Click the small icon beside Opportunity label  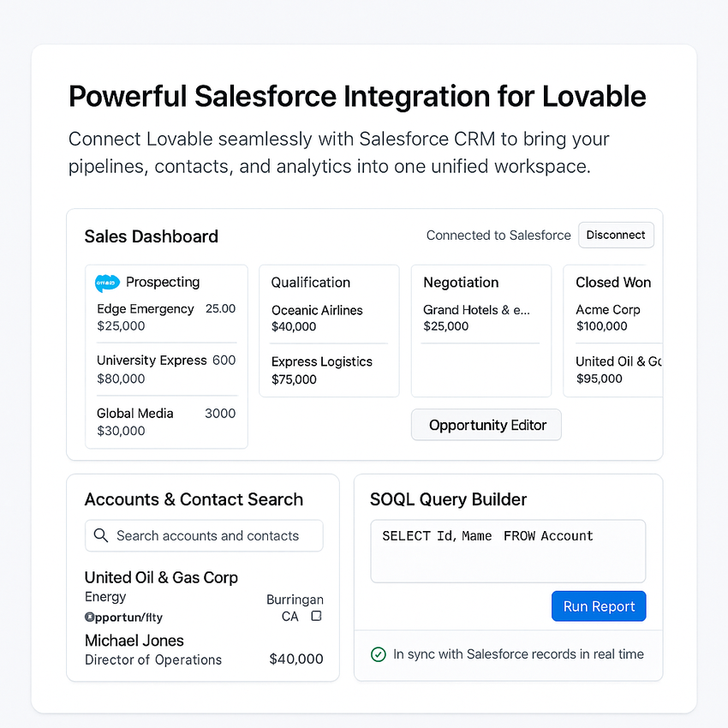(x=89, y=617)
